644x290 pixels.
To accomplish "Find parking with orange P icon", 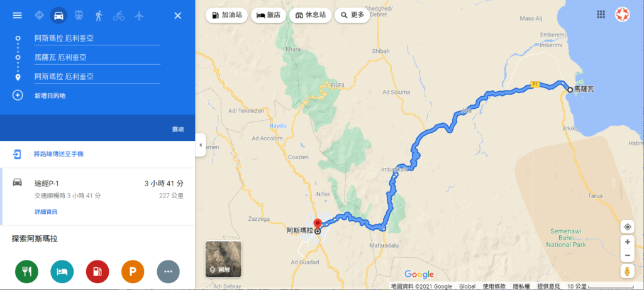I will tap(133, 272).
